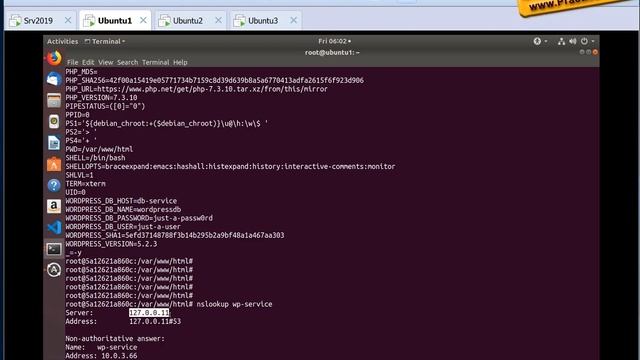Open Firefox from the Ubuntu dock
Viewport: 640px width, 360px height.
[x=54, y=58]
